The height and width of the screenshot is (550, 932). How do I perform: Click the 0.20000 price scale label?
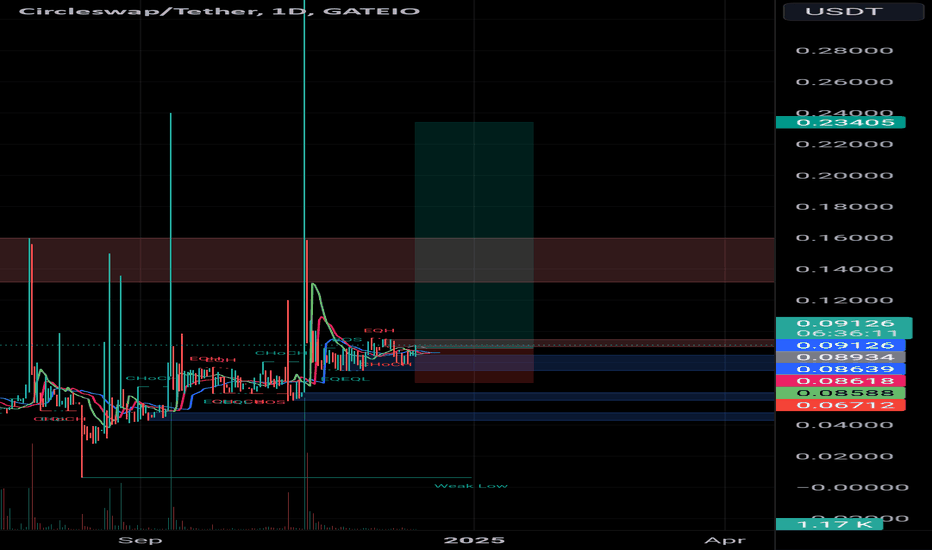(x=844, y=175)
